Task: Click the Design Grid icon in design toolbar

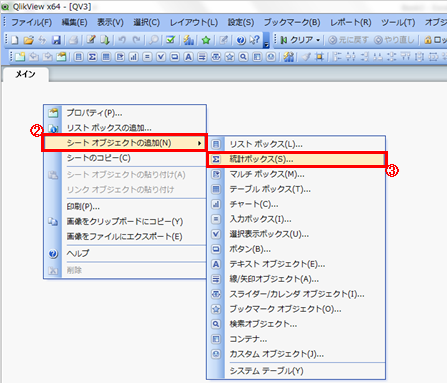Action: pyautogui.click(x=319, y=57)
